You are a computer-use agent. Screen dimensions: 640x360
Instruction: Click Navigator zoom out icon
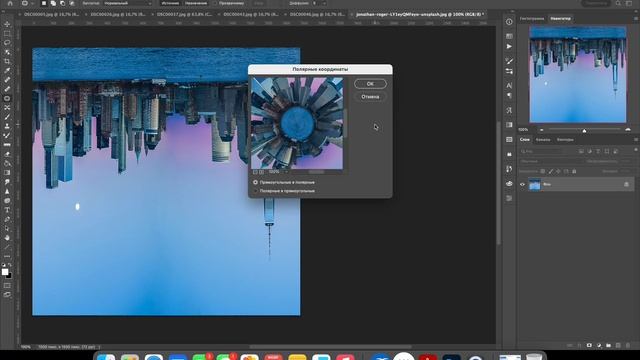pyautogui.click(x=541, y=130)
